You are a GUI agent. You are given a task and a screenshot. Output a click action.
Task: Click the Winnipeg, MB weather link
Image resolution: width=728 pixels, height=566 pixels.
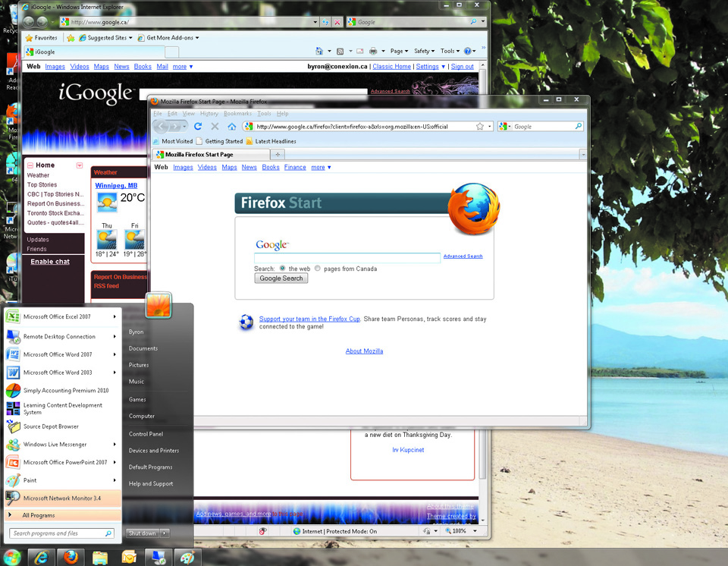(x=116, y=185)
